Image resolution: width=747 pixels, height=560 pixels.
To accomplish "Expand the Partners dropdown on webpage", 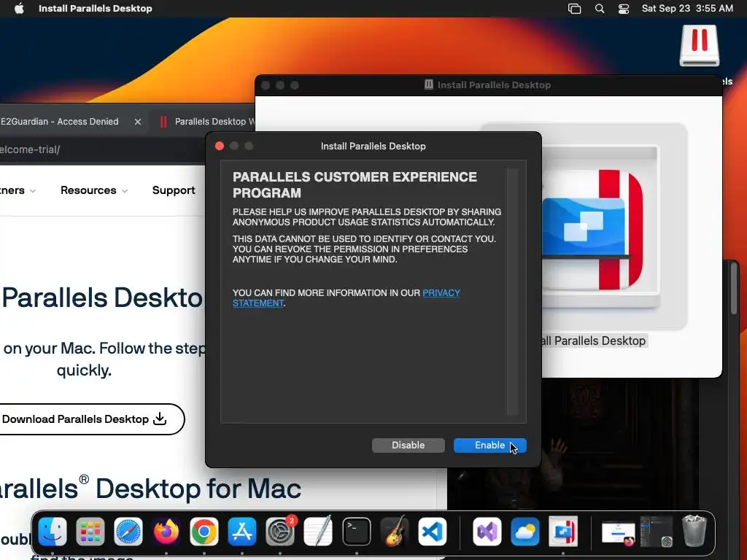I will pos(18,190).
